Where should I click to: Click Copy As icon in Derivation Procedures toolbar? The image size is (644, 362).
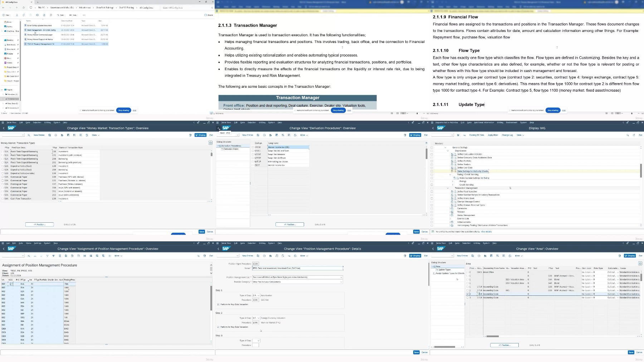pos(258,135)
